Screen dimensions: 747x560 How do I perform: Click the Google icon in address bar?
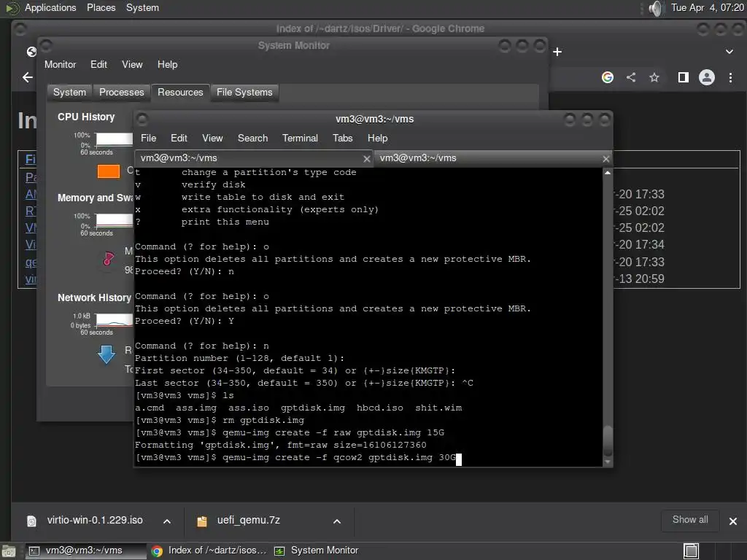point(608,77)
